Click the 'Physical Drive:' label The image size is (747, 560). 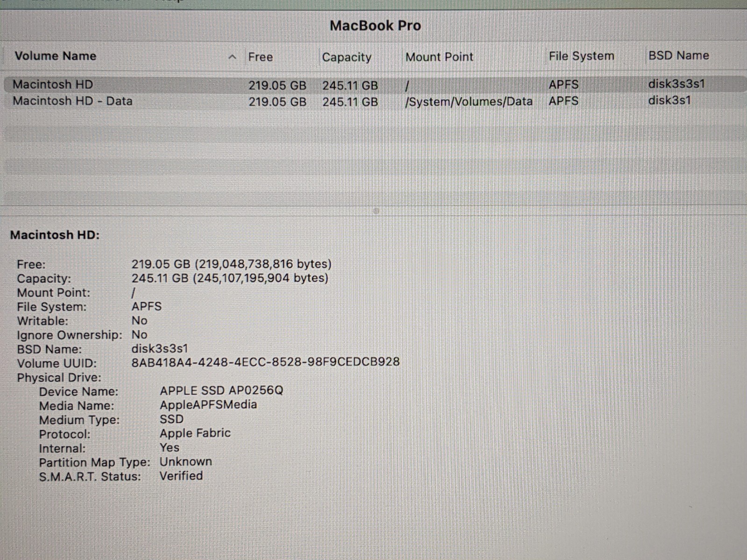[59, 378]
